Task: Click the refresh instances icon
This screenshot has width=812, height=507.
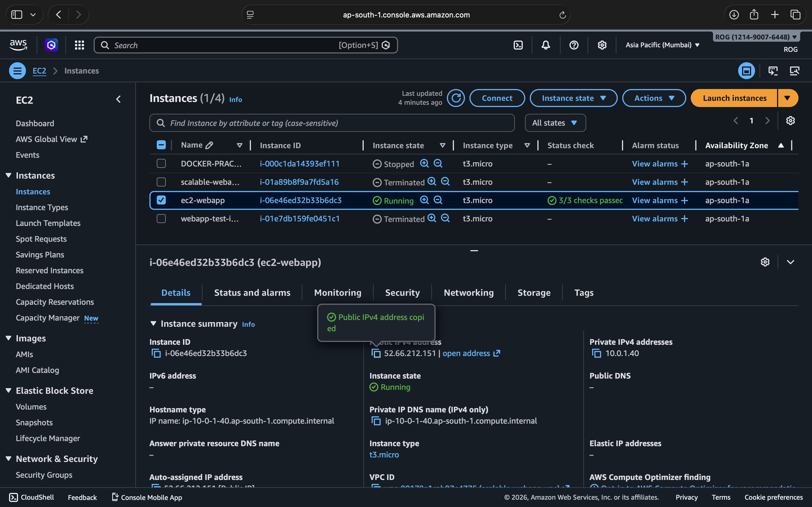Action: click(456, 98)
